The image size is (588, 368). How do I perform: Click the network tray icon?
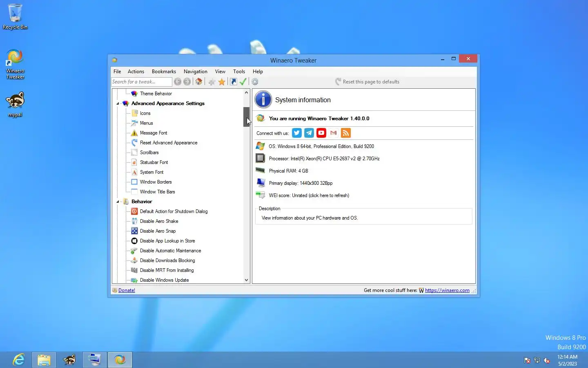537,360
